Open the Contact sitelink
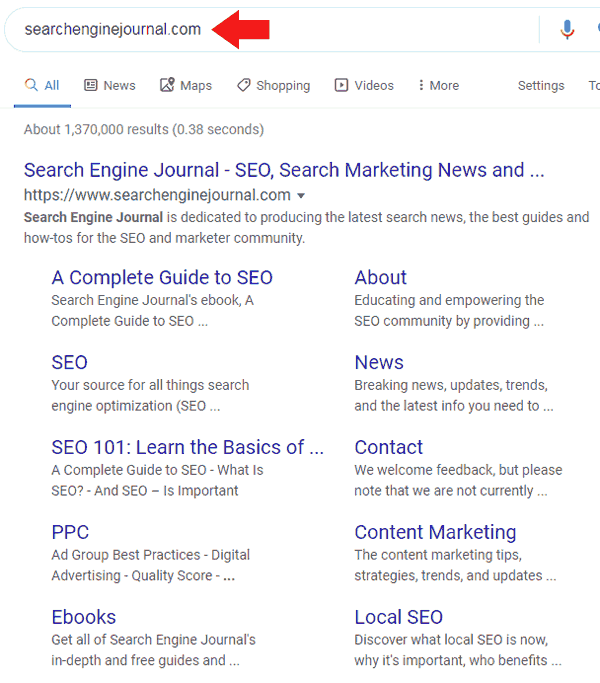Image resolution: width=600 pixels, height=683 pixels. (389, 447)
